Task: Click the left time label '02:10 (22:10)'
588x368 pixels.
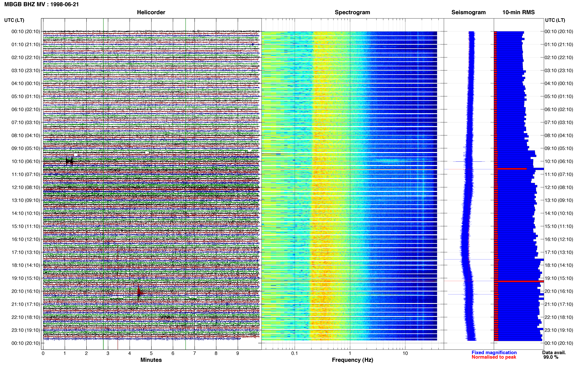Action: pos(26,57)
